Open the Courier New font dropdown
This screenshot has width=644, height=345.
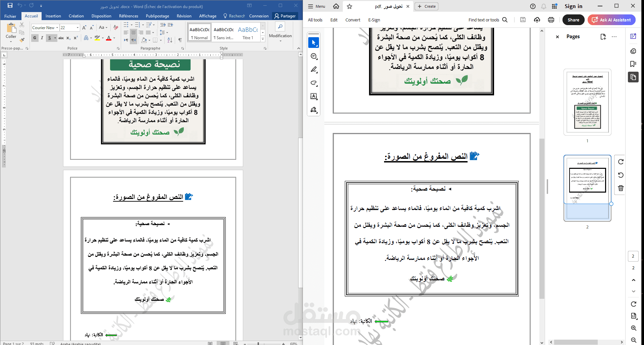(57, 28)
